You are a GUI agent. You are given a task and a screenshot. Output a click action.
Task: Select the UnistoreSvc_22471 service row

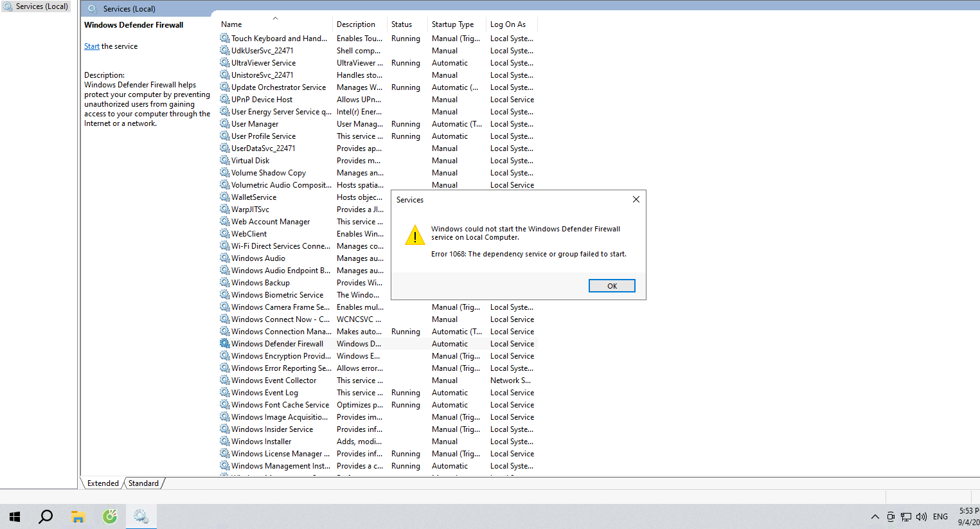378,75
